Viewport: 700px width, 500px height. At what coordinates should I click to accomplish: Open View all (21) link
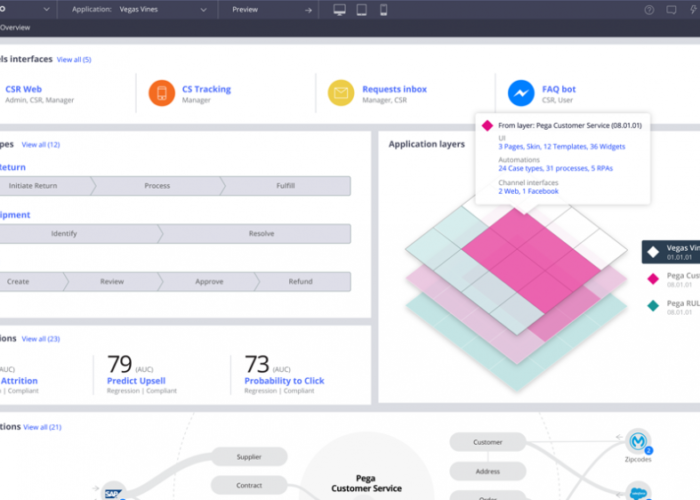[x=42, y=427]
